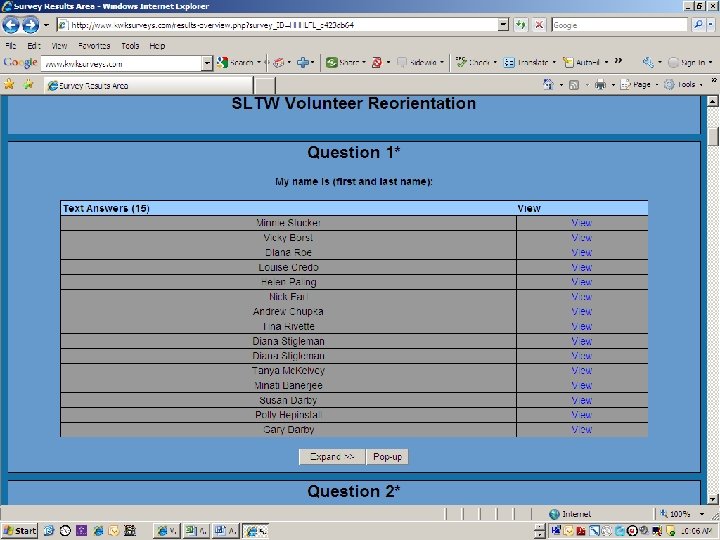The width and height of the screenshot is (720, 540).
Task: Click View link for Andrew Chupka
Action: point(581,311)
